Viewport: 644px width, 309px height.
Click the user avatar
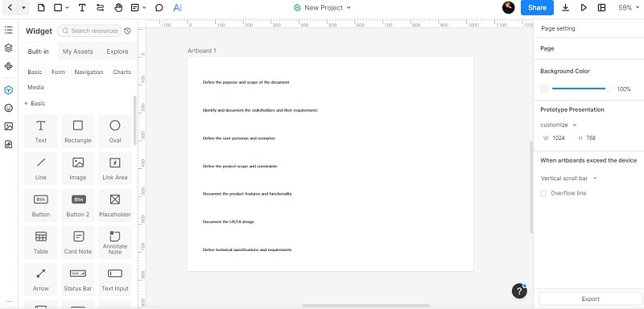(509, 7)
